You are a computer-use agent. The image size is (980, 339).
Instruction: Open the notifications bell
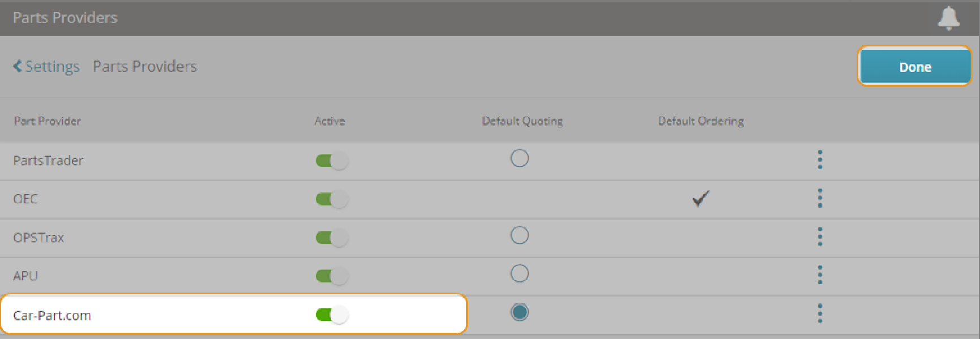click(x=948, y=18)
